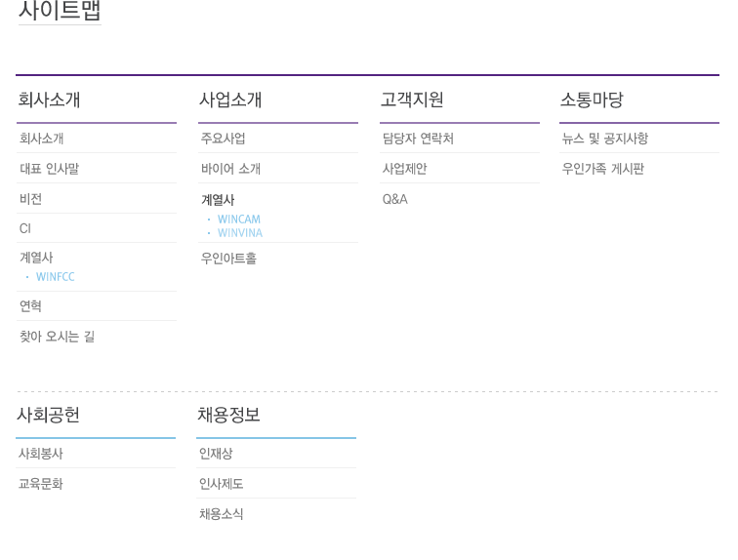
Task: Select the 연혁 history link
Action: (30, 306)
